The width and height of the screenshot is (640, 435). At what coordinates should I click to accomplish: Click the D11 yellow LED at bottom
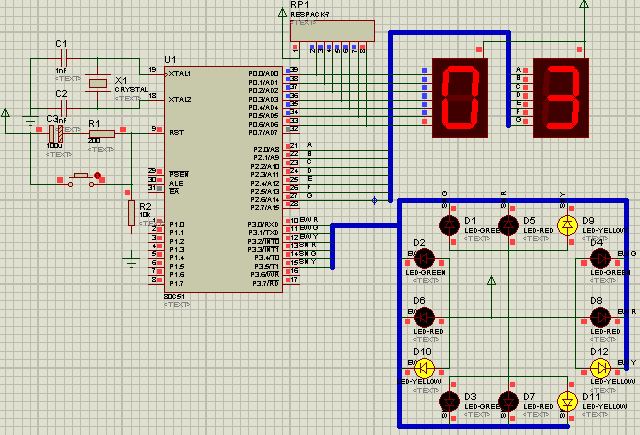(x=567, y=402)
